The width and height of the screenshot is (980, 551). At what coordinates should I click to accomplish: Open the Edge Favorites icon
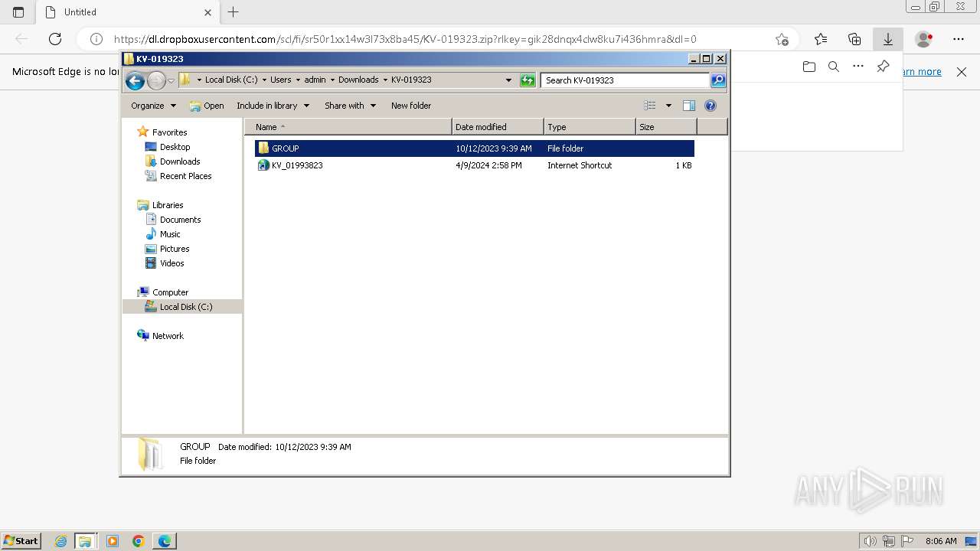(x=821, y=39)
